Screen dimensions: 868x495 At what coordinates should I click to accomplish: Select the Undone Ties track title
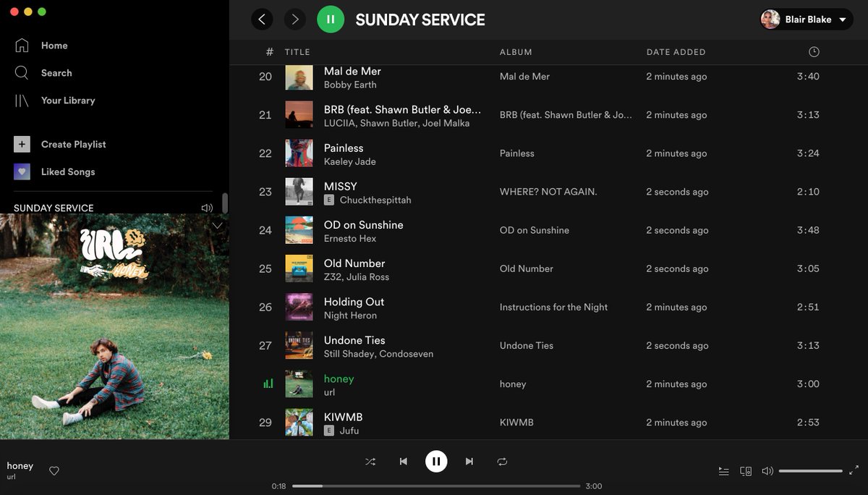pos(354,340)
